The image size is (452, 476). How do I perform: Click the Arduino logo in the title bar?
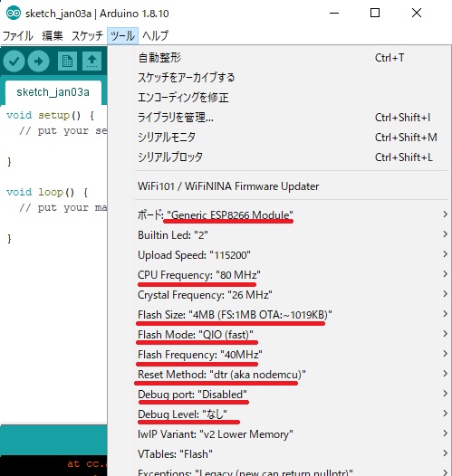pos(14,13)
